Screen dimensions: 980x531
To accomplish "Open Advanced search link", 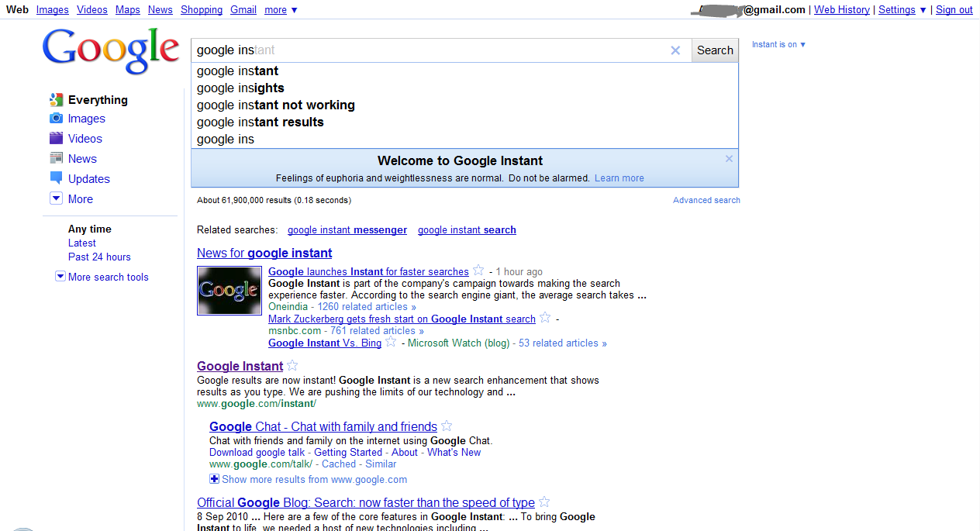I will (706, 200).
